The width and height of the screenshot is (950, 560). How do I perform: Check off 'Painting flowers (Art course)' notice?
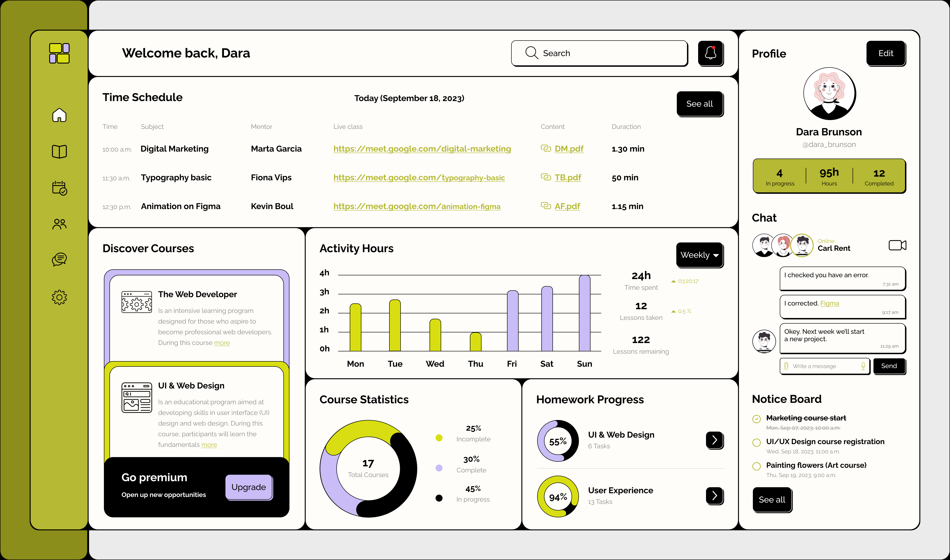click(x=756, y=466)
